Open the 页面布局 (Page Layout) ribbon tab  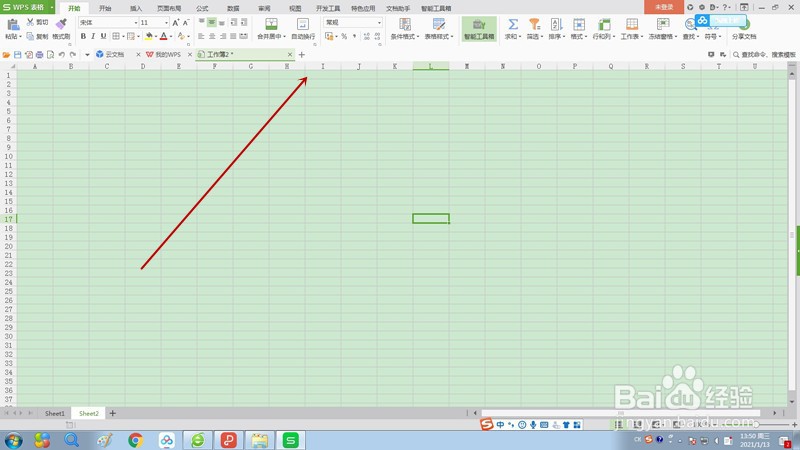coord(169,8)
